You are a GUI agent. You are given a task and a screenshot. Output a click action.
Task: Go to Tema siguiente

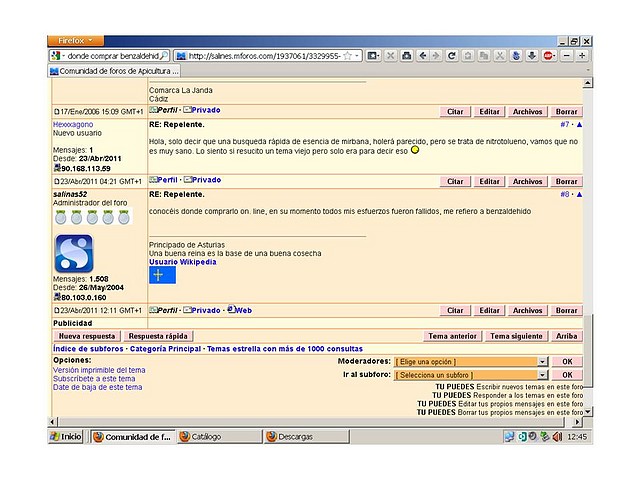click(x=516, y=336)
